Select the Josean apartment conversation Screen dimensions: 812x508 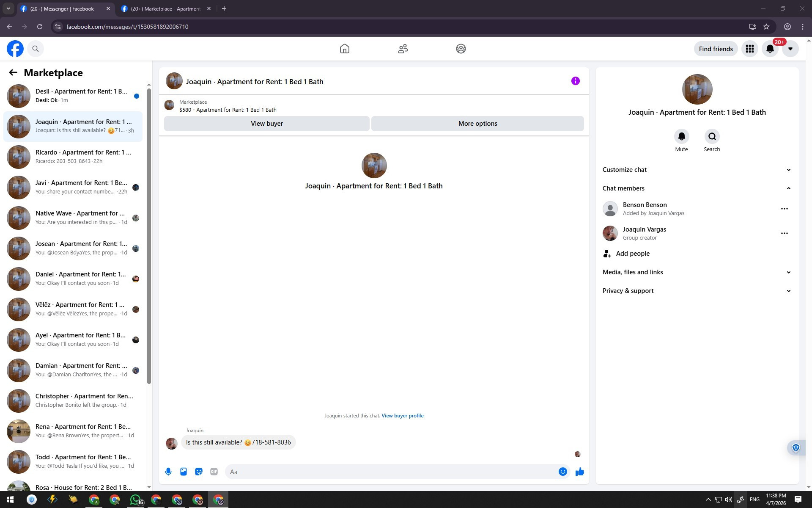coord(73,248)
